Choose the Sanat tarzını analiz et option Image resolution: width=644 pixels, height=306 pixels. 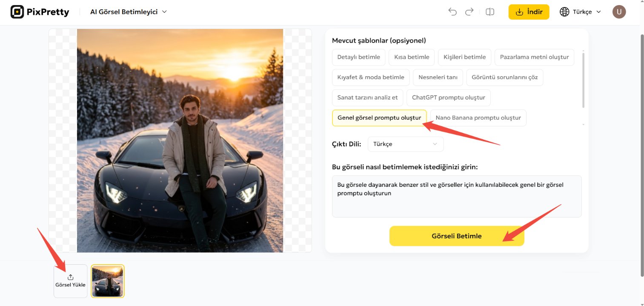click(x=367, y=97)
